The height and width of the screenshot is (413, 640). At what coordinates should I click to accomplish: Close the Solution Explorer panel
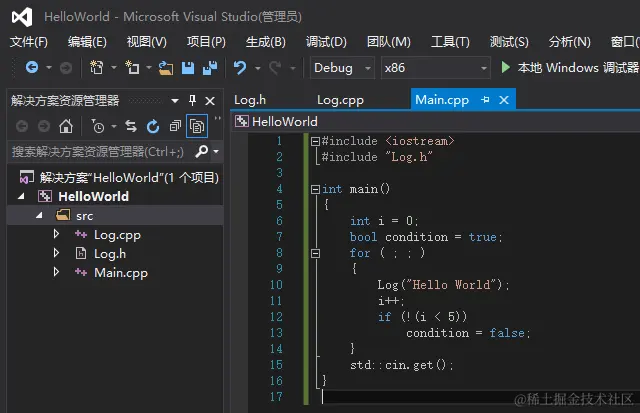pos(210,101)
